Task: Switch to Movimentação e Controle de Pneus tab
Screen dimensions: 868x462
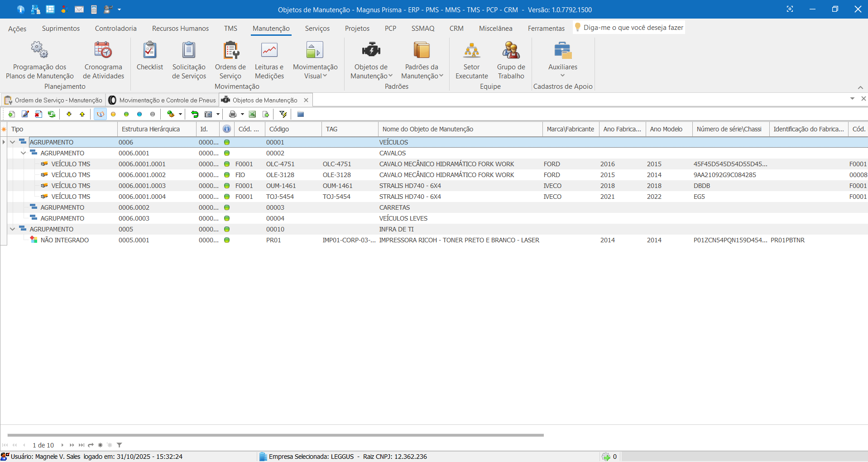Action: (163, 100)
